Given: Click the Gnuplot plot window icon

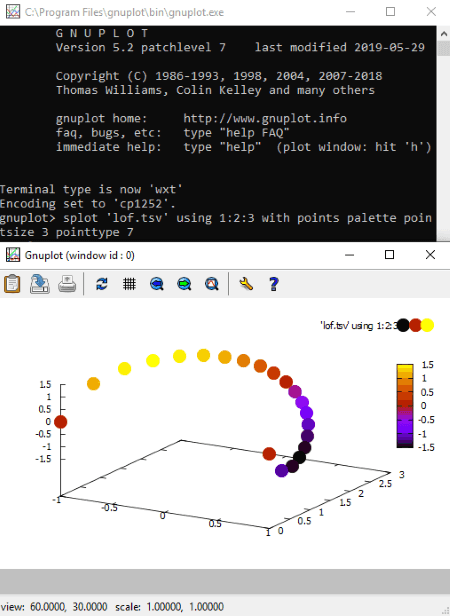Looking at the screenshot, I should (x=13, y=255).
